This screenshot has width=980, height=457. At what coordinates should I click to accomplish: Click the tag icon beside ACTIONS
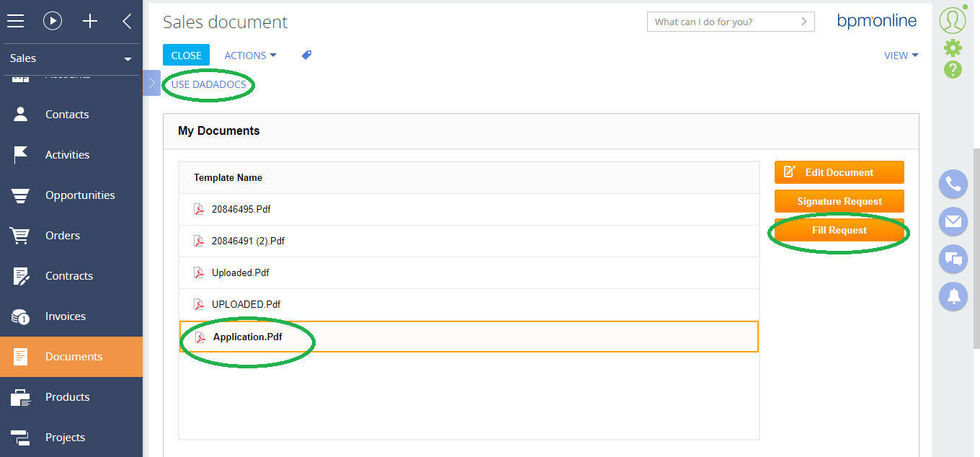click(307, 55)
